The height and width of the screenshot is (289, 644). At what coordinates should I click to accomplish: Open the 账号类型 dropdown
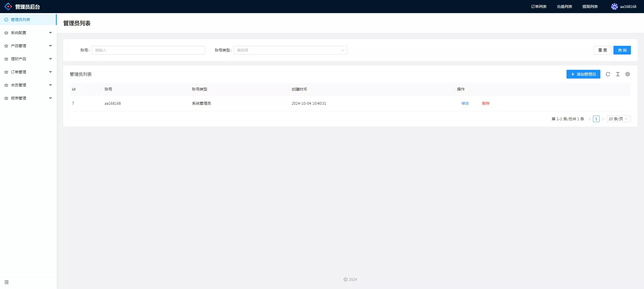pos(290,50)
